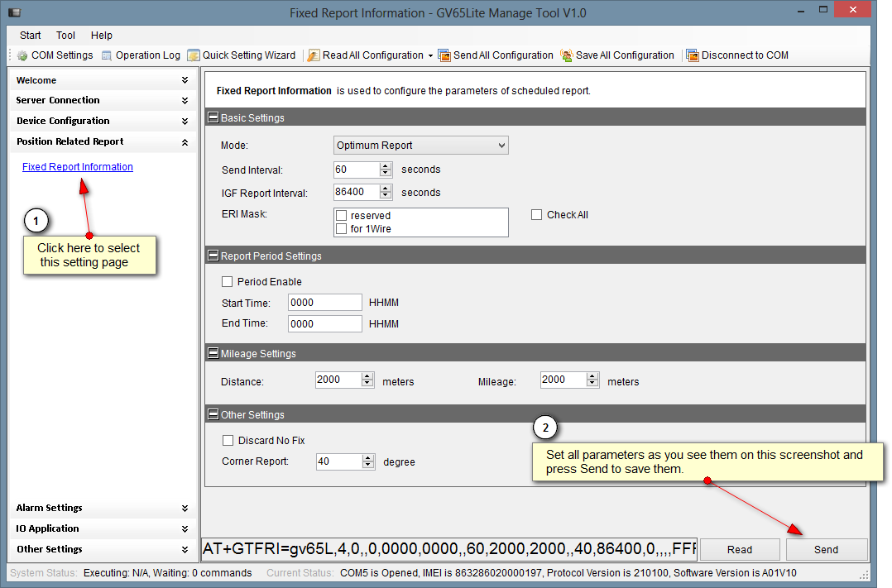
Task: Enable the Period Enable checkbox
Action: pos(227,281)
